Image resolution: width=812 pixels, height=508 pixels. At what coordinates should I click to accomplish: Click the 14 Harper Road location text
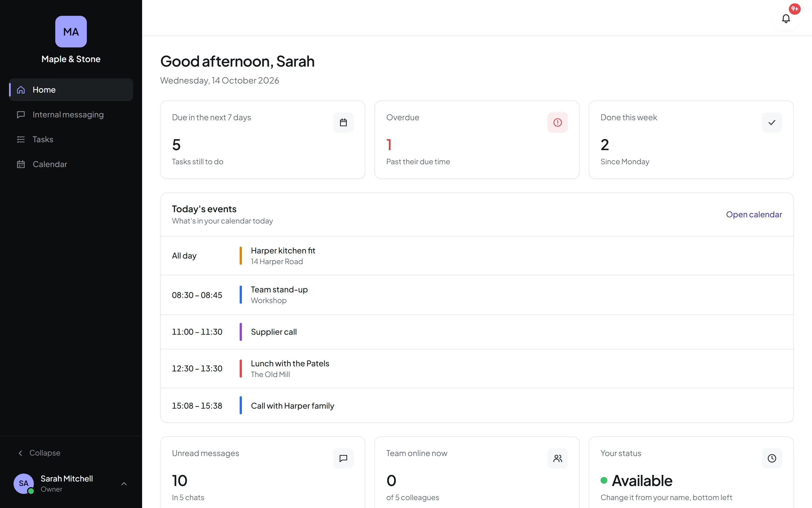pyautogui.click(x=277, y=261)
